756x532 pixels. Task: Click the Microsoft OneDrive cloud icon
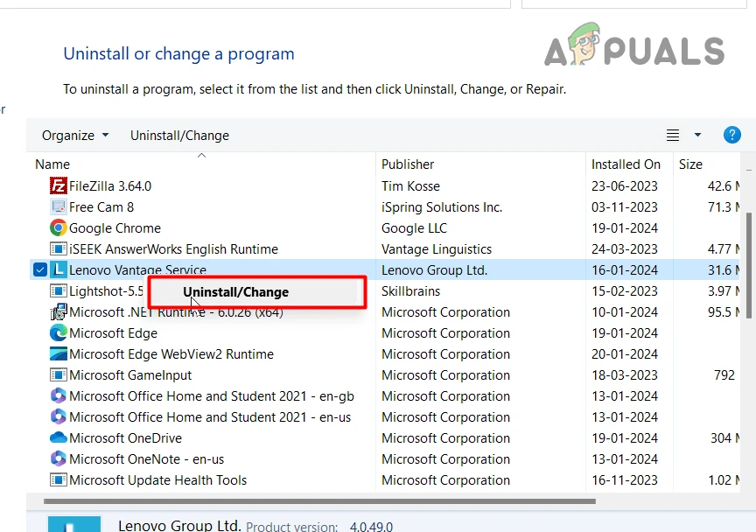coord(59,438)
